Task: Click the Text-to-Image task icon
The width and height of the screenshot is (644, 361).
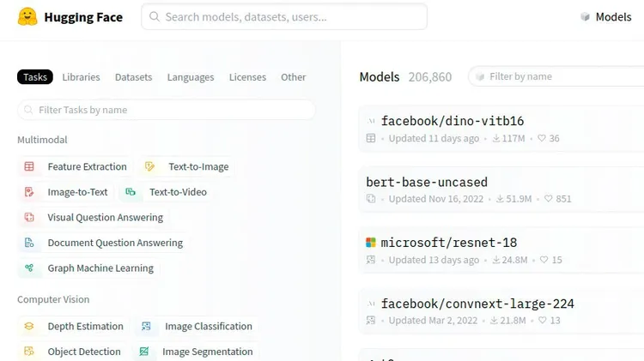Action: pos(149,166)
